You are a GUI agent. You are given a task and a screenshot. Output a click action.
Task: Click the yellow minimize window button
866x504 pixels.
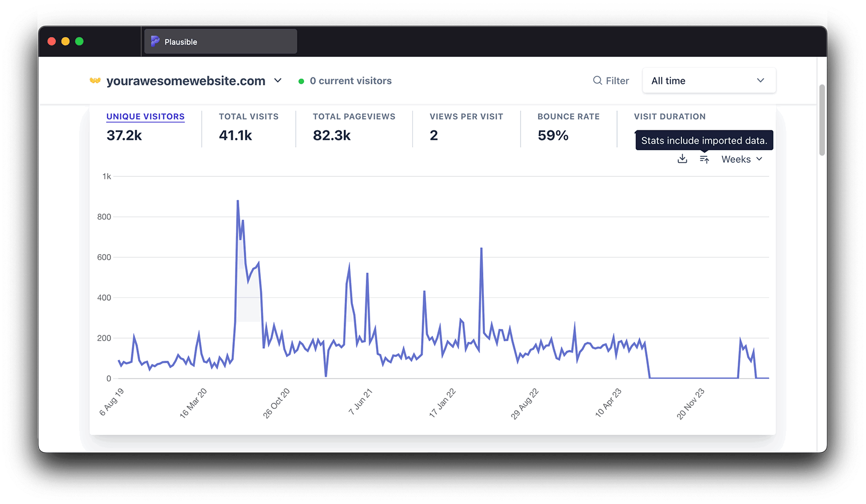click(x=65, y=42)
